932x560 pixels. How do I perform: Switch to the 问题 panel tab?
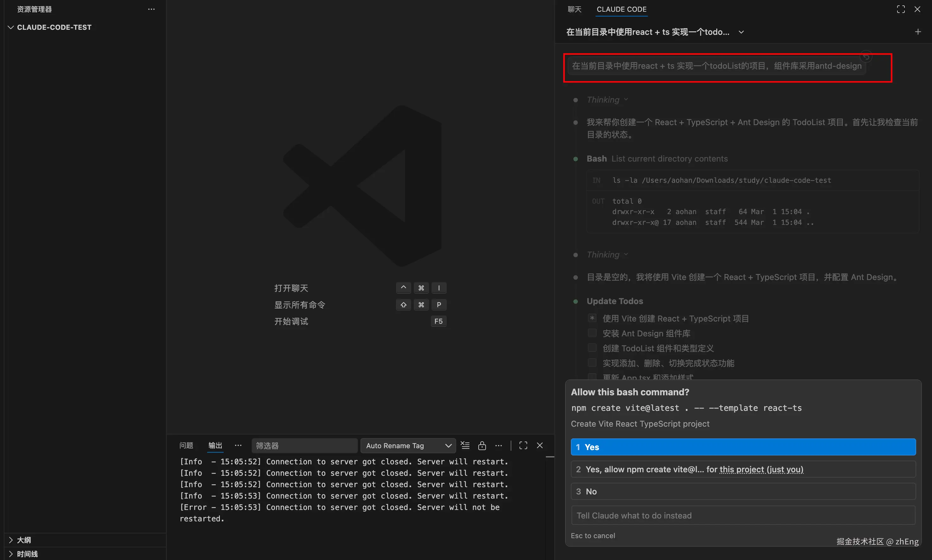click(186, 445)
